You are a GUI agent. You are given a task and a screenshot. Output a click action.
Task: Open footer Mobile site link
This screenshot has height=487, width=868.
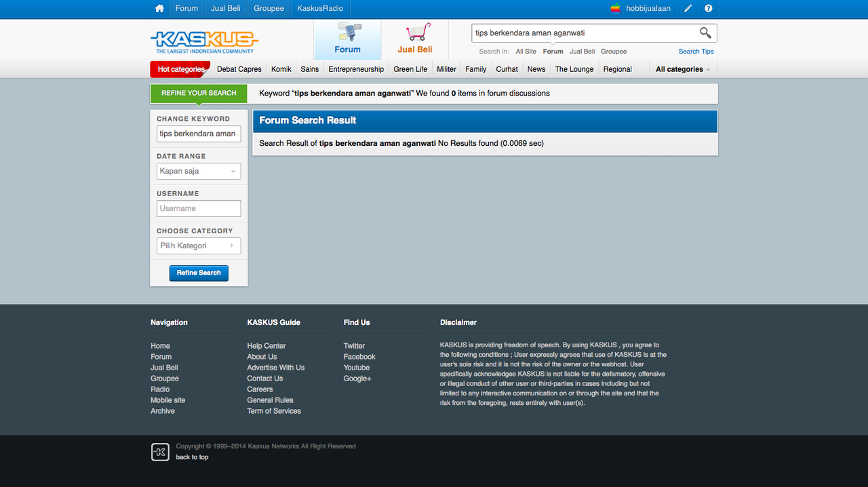click(x=167, y=400)
